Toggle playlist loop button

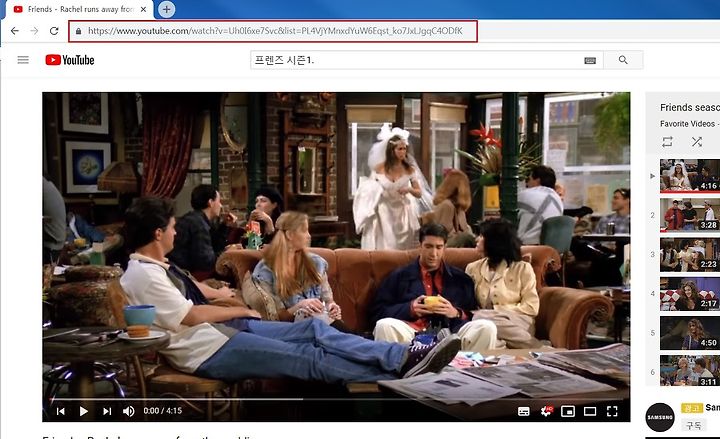click(667, 142)
